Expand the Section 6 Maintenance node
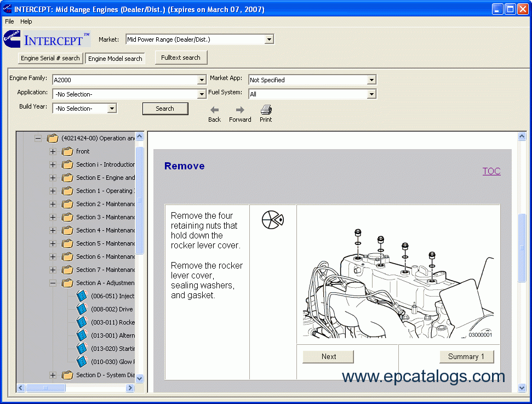532x404 pixels. tap(53, 257)
